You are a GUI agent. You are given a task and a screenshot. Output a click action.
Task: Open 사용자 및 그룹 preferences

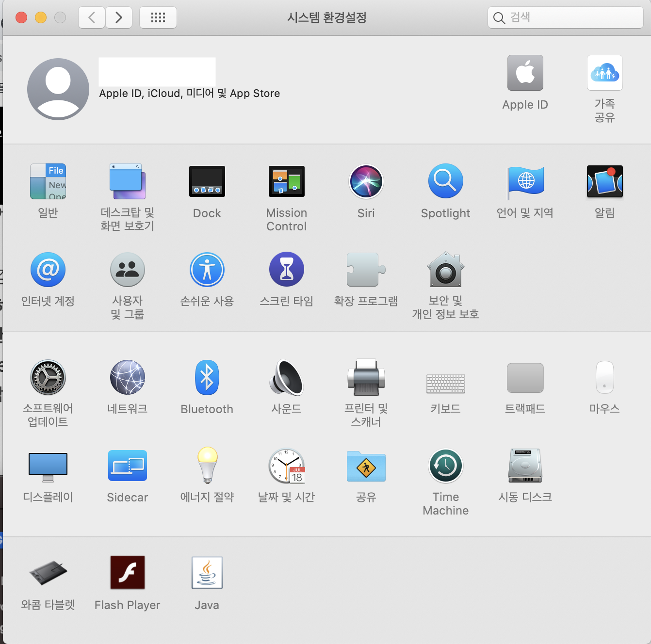coord(128,270)
